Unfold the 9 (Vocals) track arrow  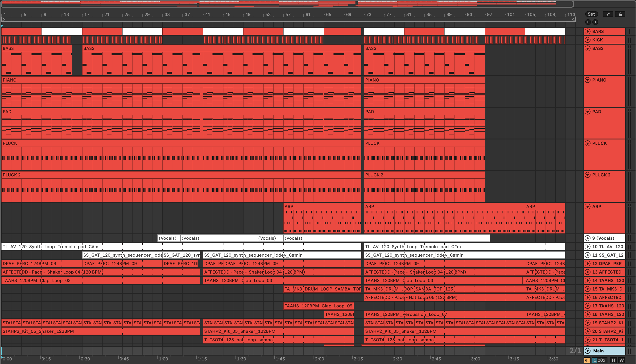coord(587,238)
